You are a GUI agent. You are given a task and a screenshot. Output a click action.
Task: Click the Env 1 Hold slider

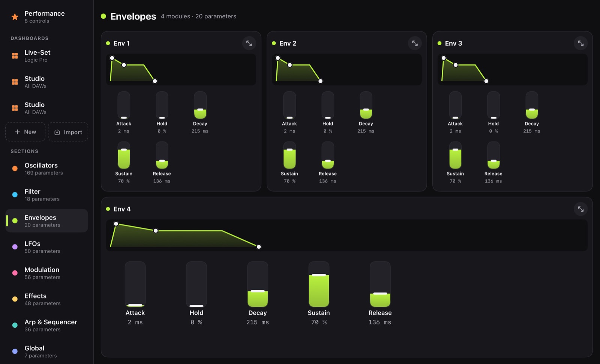click(162, 105)
